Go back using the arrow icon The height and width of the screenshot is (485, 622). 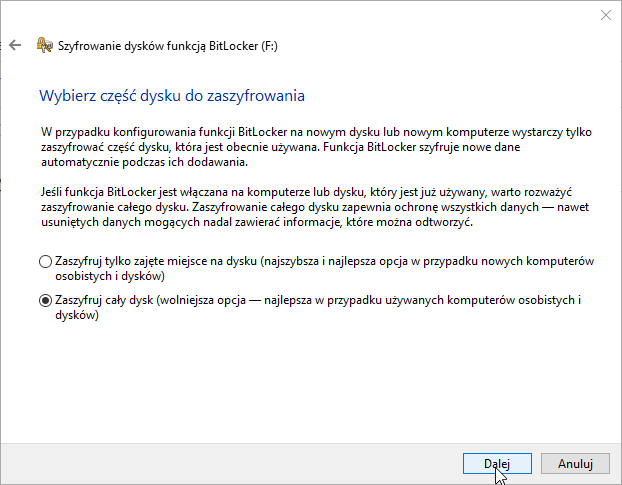point(15,45)
